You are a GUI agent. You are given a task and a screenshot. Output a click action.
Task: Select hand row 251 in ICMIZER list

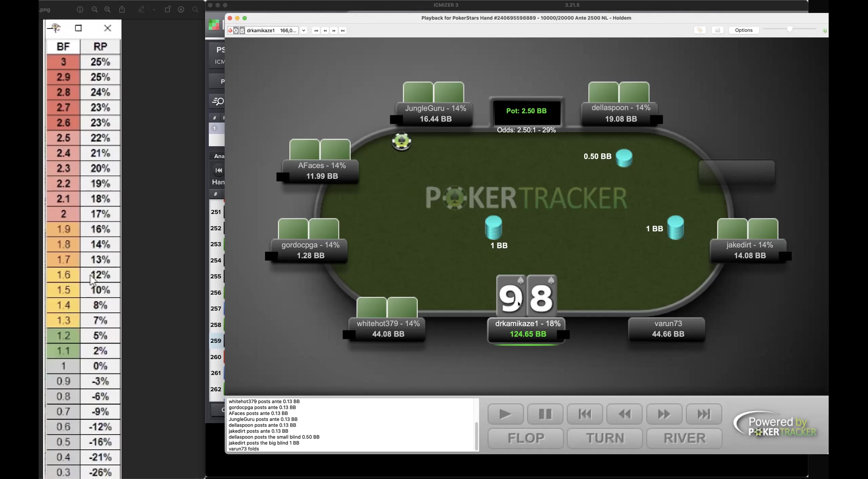coord(216,212)
